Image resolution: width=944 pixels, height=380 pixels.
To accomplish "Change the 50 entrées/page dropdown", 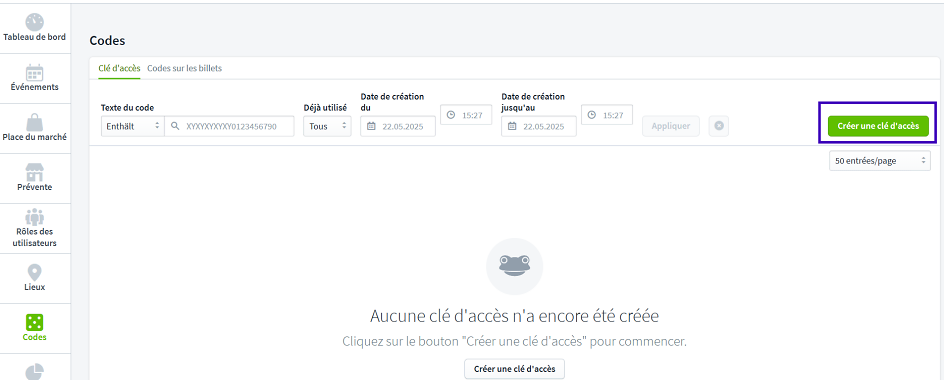I will 880,161.
